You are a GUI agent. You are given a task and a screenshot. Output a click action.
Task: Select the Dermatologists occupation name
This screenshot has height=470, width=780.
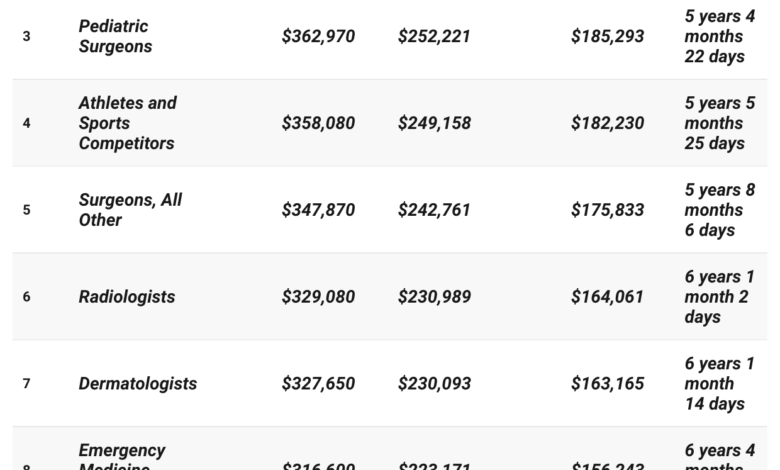tap(138, 384)
